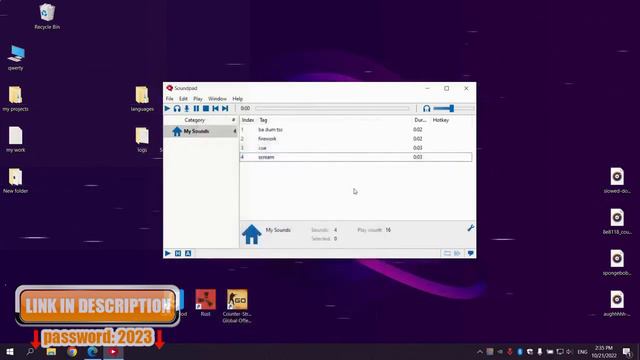Maximize the Soundpad window
Image resolution: width=640 pixels, height=360 pixels.
point(447,88)
